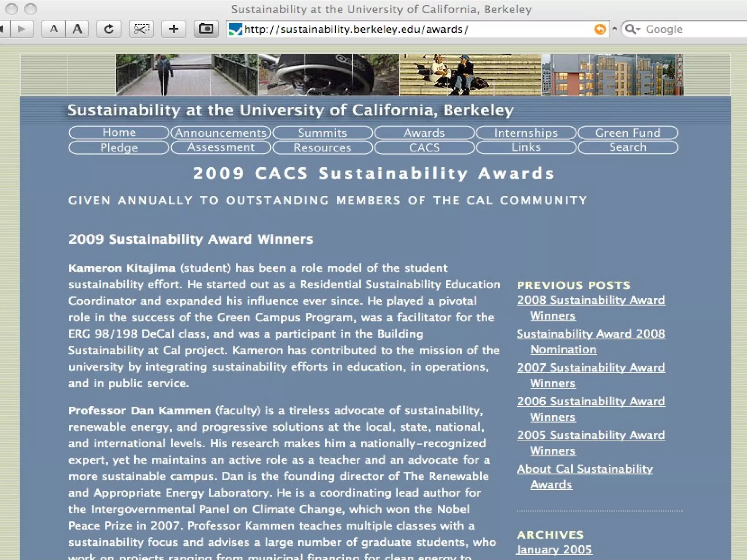The image size is (747, 560).
Task: Click the orange SnapBack arrow in the address bar
Action: pyautogui.click(x=600, y=29)
